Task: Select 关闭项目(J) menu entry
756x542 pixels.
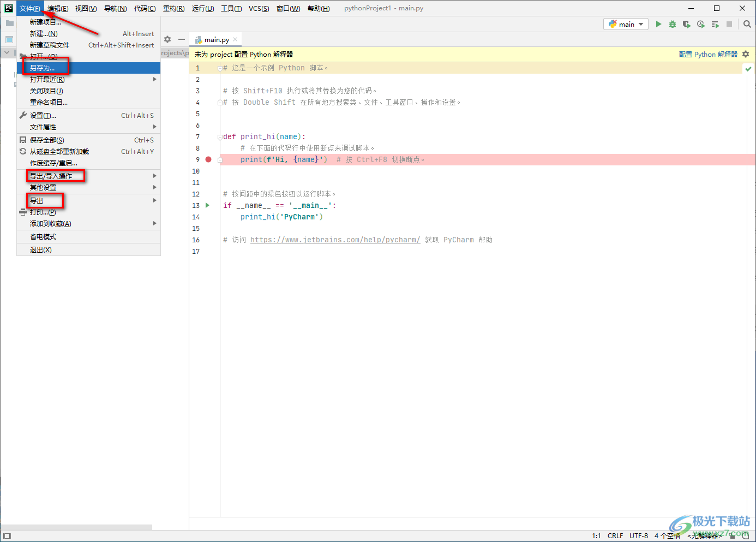Action: click(x=88, y=91)
